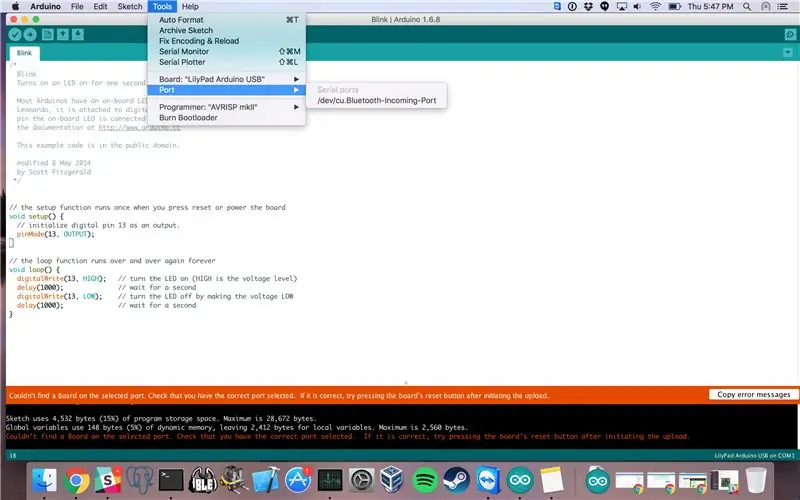
Task: Click the volume speaker menu bar icon
Action: click(637, 7)
